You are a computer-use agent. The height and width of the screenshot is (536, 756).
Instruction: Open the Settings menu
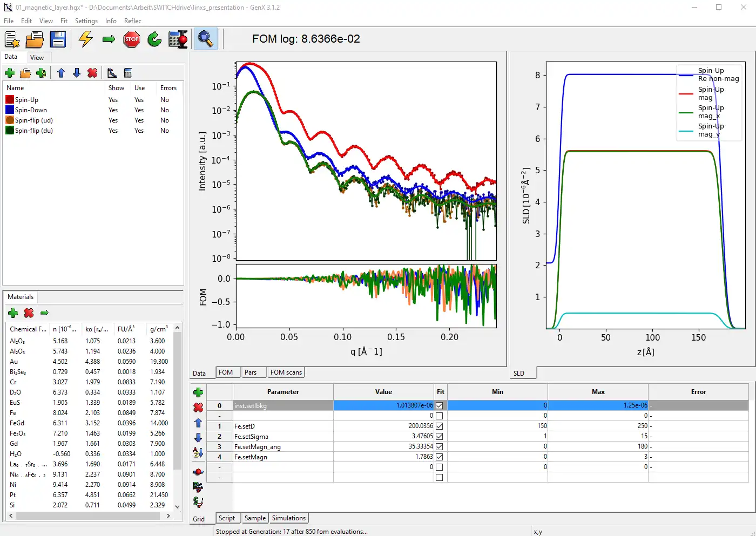86,21
